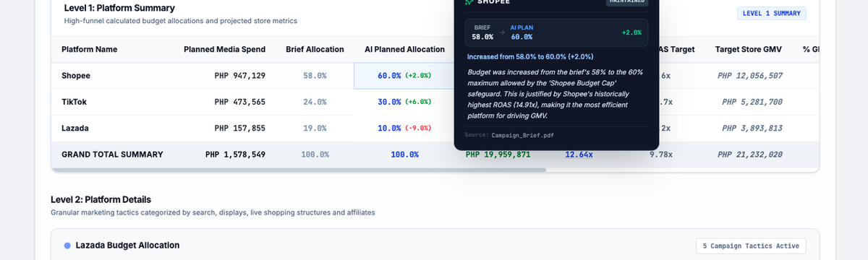Image resolution: width=868 pixels, height=260 pixels.
Task: Click the arrow between Brief and AI Plan
Action: pos(502,32)
